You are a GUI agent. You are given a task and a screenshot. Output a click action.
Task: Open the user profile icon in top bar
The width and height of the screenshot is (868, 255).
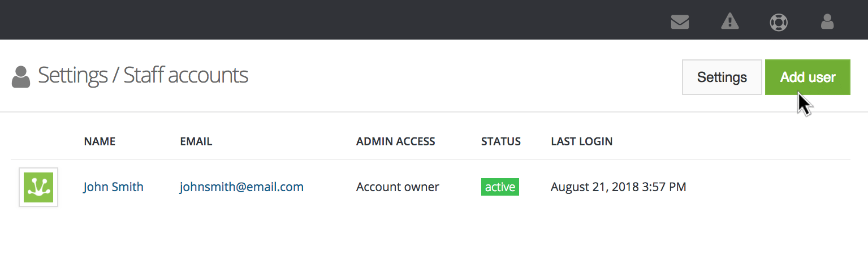click(x=827, y=22)
